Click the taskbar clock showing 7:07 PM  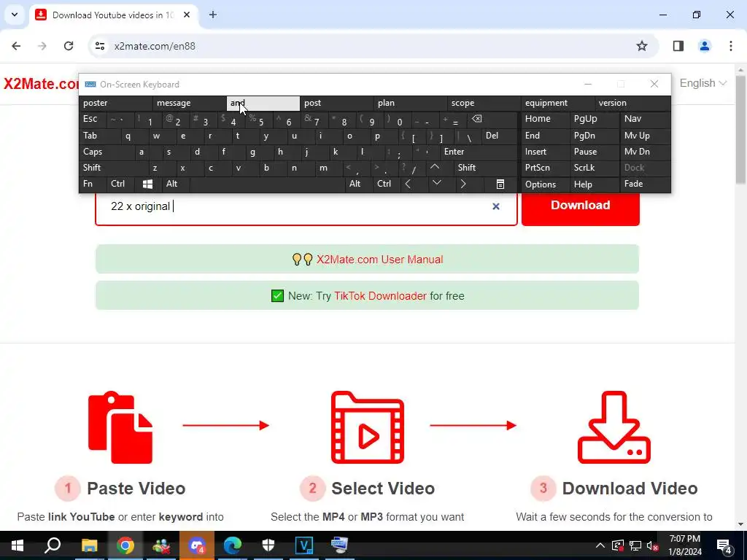coord(684,545)
